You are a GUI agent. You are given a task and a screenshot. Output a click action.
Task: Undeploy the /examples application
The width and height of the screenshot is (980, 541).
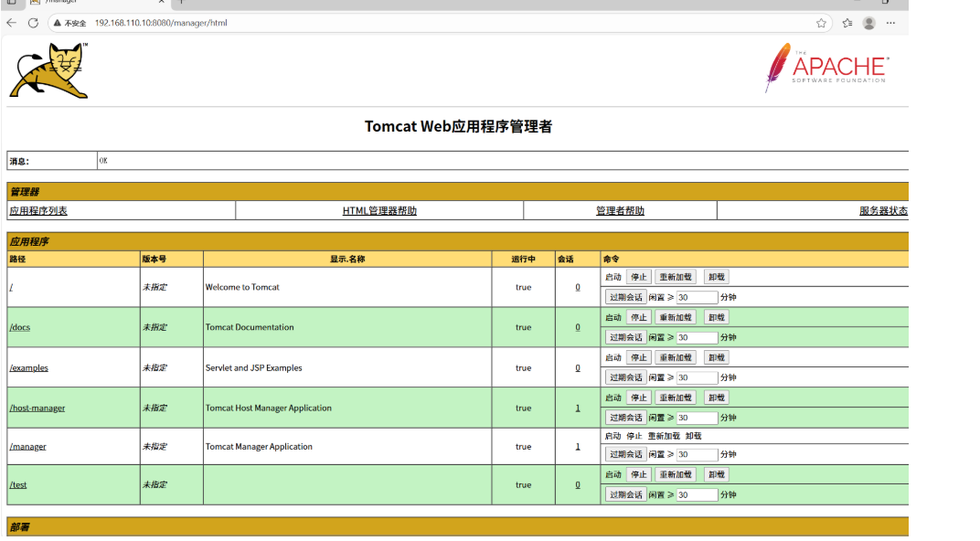(x=716, y=357)
